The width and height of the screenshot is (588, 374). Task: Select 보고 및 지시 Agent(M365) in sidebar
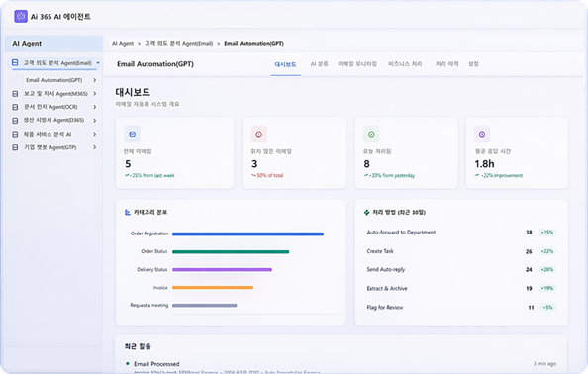(x=55, y=94)
